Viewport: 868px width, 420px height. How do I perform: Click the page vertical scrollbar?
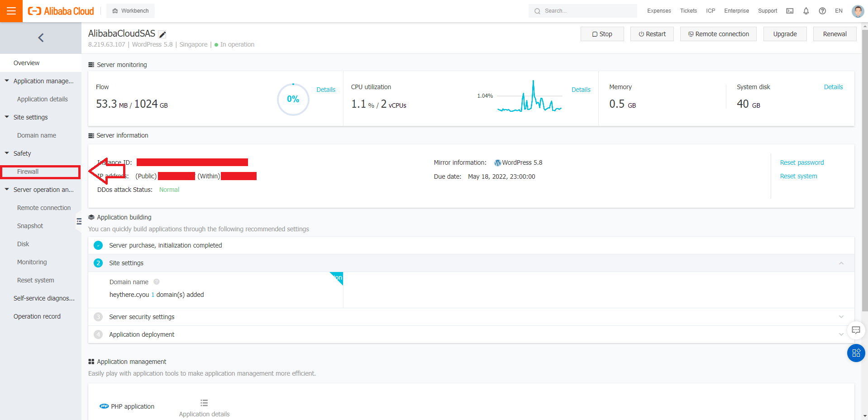tap(865, 170)
